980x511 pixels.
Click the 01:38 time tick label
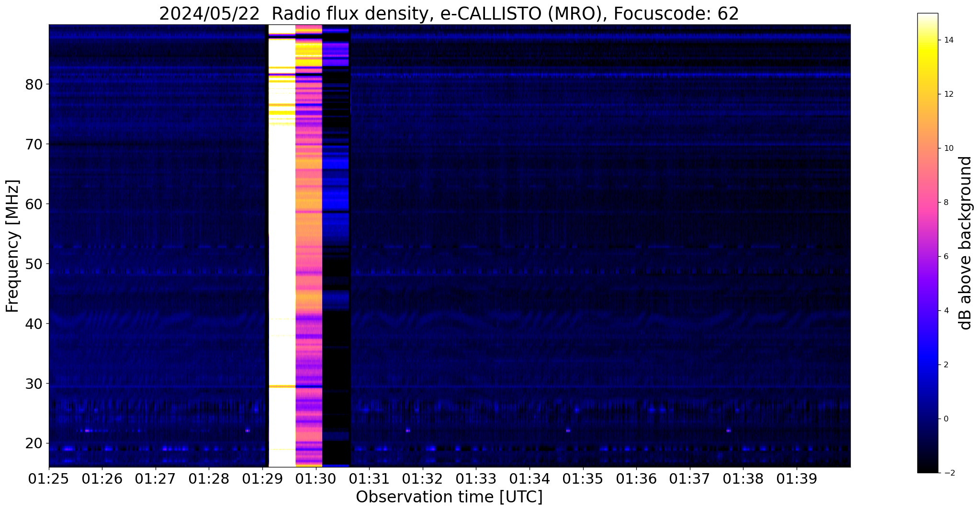tap(743, 478)
